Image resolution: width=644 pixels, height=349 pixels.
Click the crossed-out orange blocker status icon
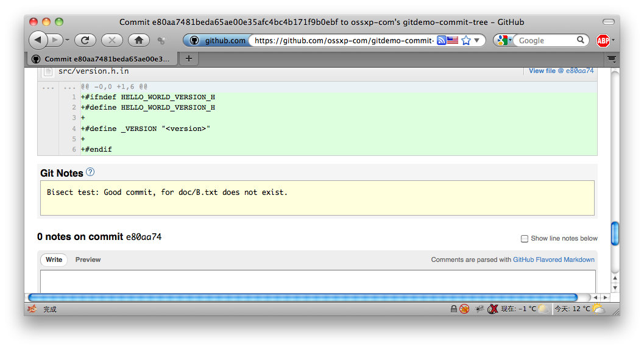click(x=464, y=309)
